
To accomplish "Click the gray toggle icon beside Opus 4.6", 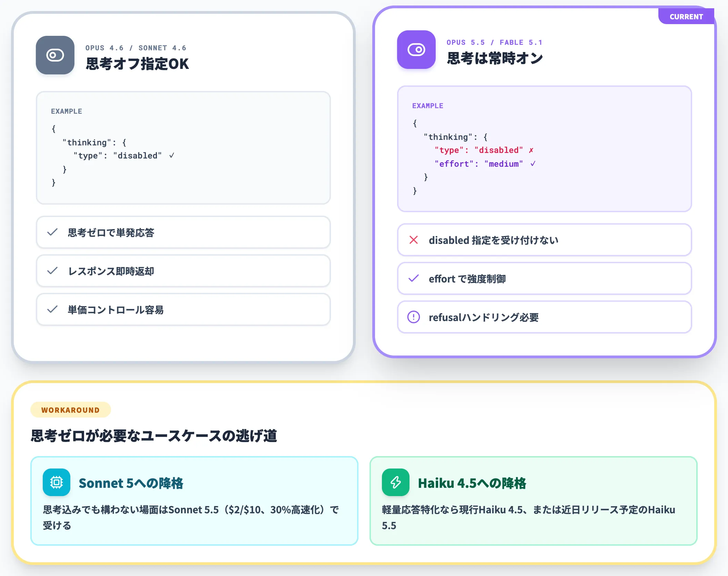I will coord(55,55).
